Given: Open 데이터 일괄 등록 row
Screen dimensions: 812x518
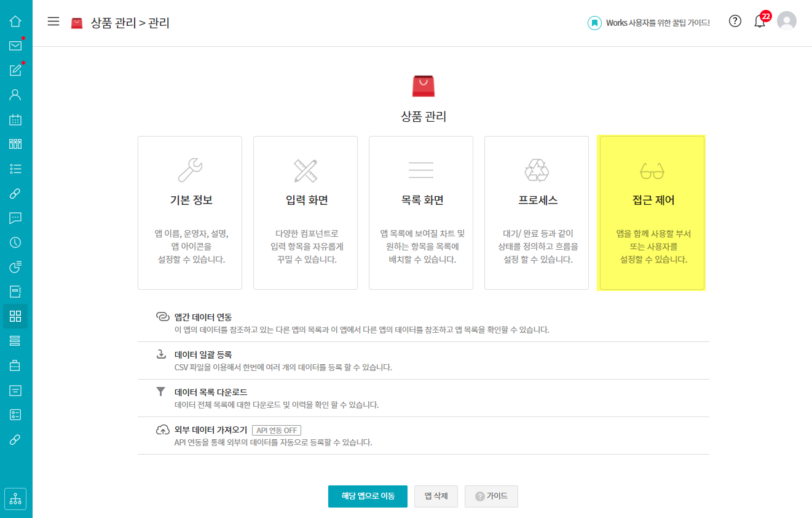Looking at the screenshot, I should point(203,355).
